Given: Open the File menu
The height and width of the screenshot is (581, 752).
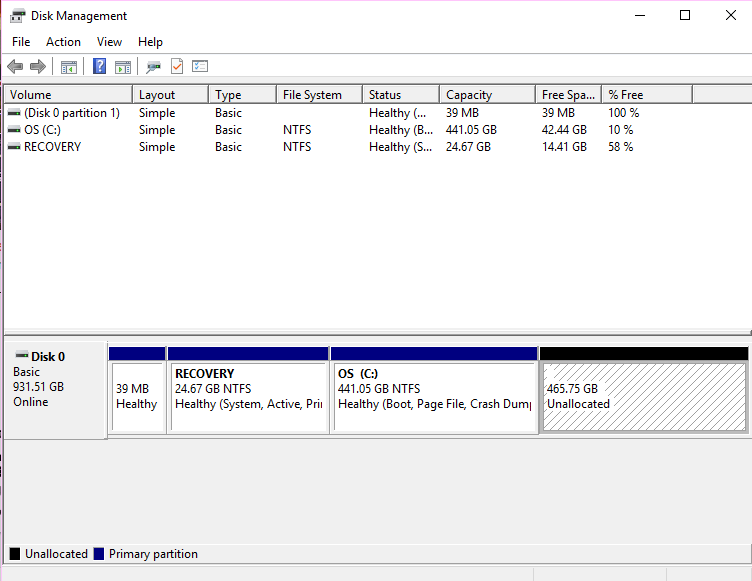Looking at the screenshot, I should (x=21, y=42).
